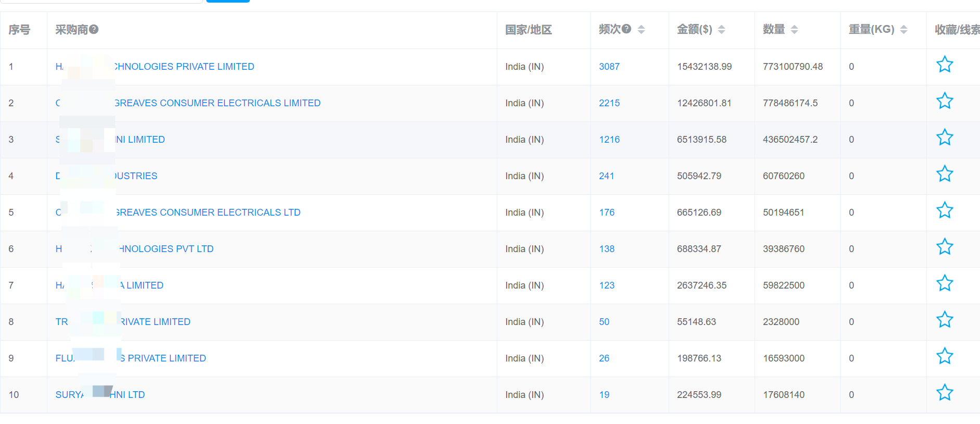Click the 序号 column header
The height and width of the screenshot is (424, 980).
(19, 30)
